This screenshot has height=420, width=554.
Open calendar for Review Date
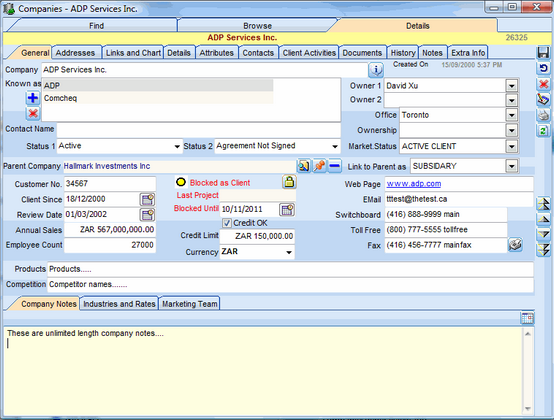[x=147, y=214]
